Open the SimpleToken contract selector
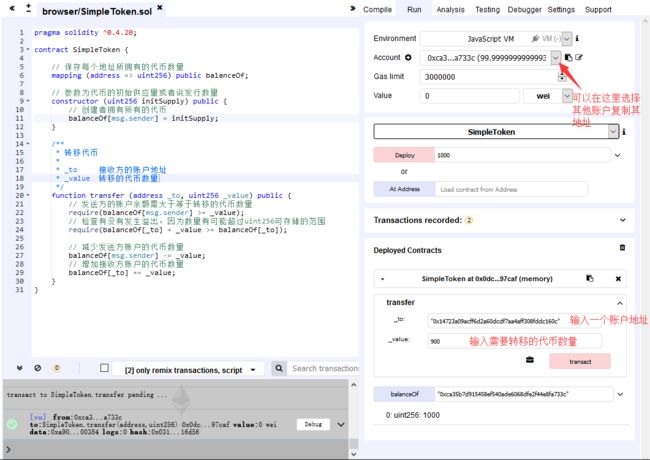Viewport: 650px width, 460px height. (496, 132)
